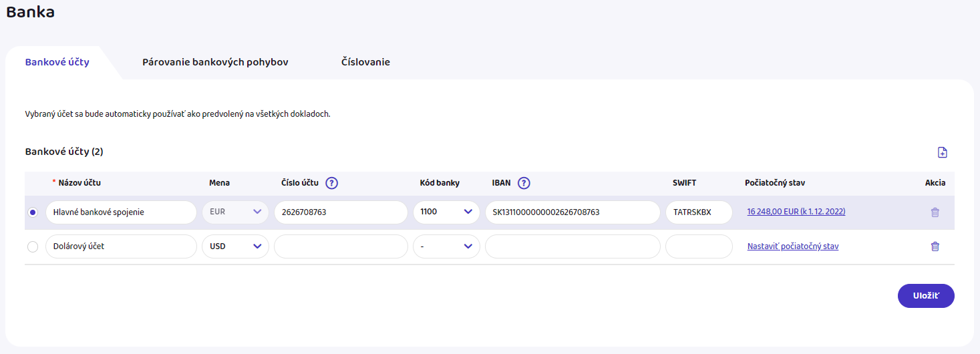Open the USD currency dropdown
The height and width of the screenshot is (354, 980).
235,246
